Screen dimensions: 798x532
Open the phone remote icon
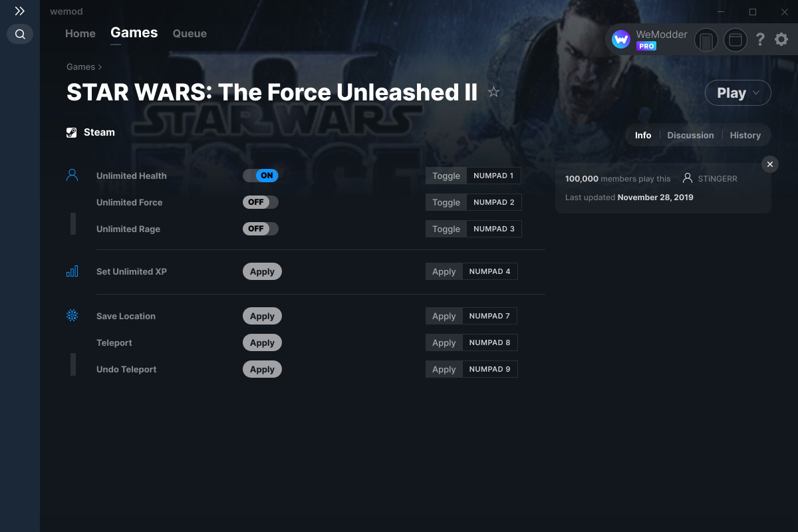(x=706, y=40)
